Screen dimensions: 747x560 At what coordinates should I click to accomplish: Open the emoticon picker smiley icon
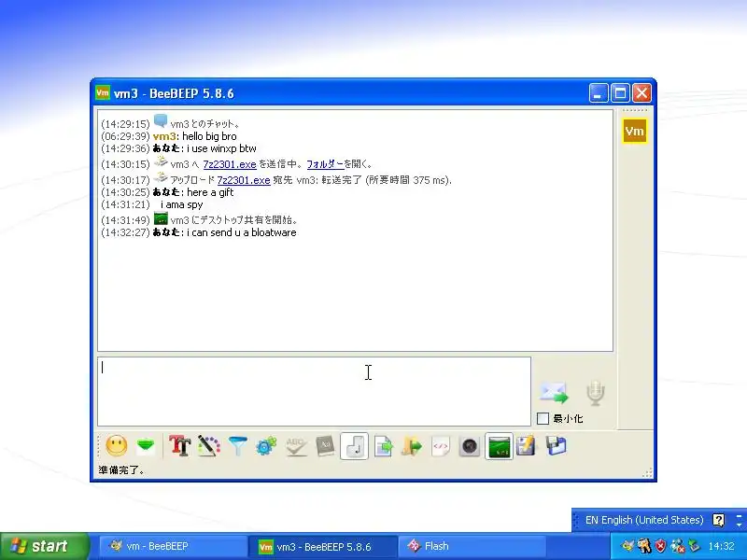pos(116,446)
